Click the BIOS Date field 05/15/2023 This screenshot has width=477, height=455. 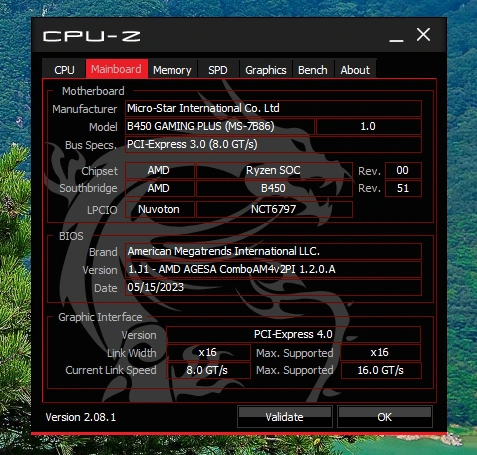pyautogui.click(x=273, y=287)
